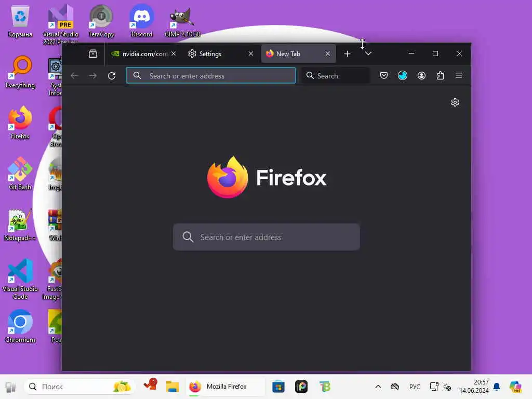Click the cloud sync tray icon

[395, 387]
